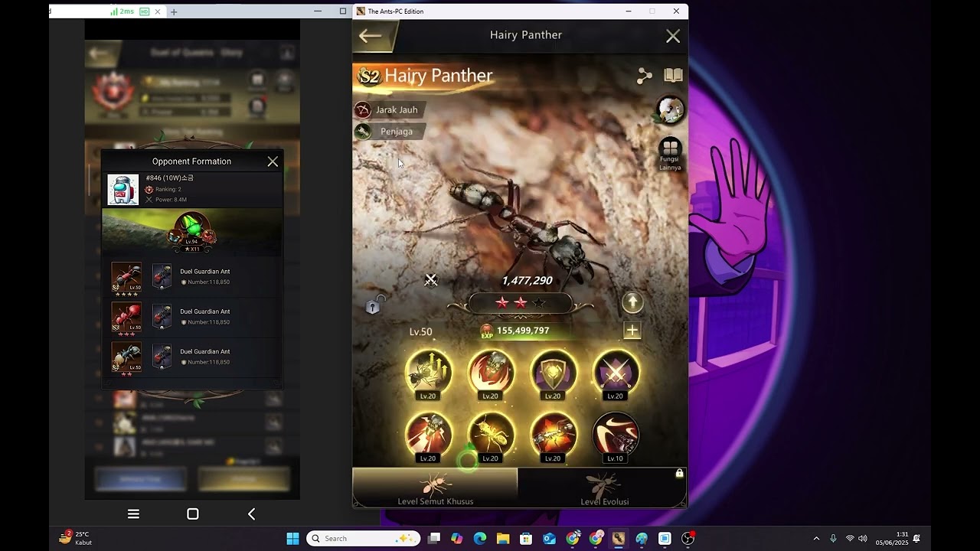Open File Explorer from the taskbar
This screenshot has height=551, width=980.
pos(503,539)
